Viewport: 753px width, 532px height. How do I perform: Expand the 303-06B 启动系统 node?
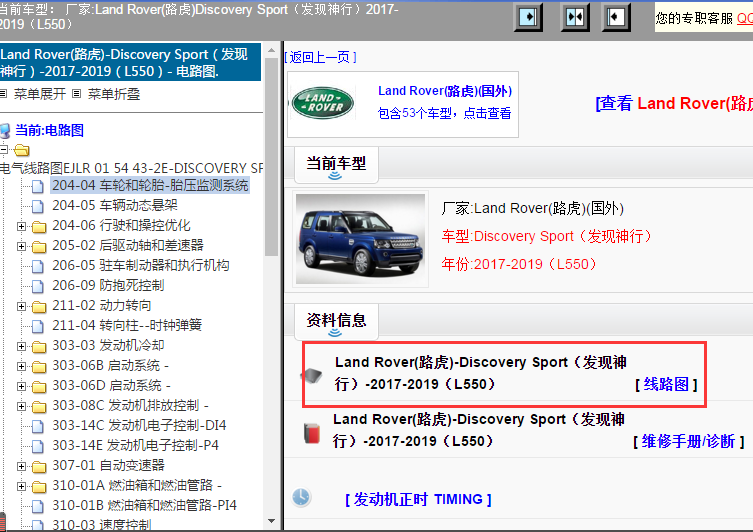pos(21,366)
